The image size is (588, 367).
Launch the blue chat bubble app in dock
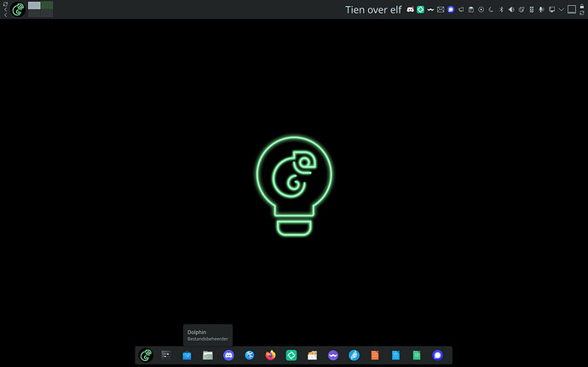click(437, 355)
